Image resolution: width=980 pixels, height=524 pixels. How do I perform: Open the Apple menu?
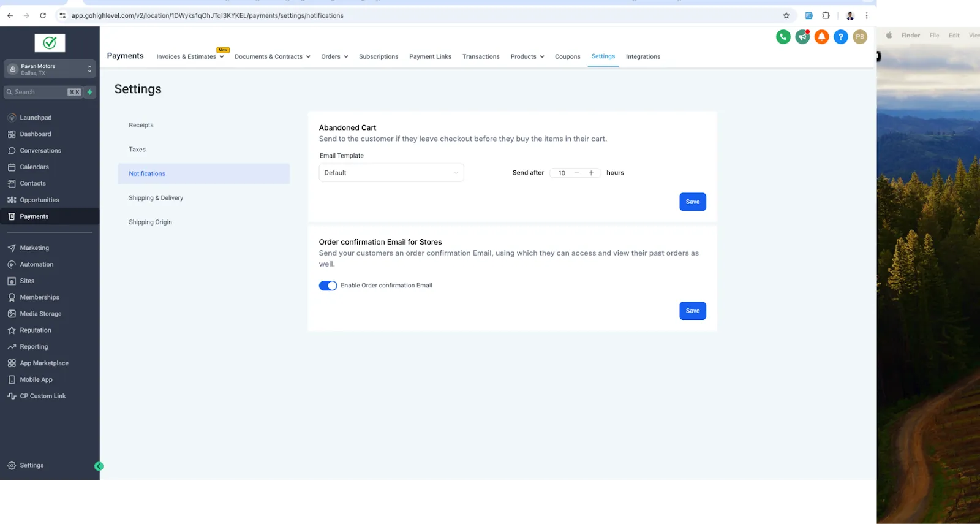(x=889, y=36)
